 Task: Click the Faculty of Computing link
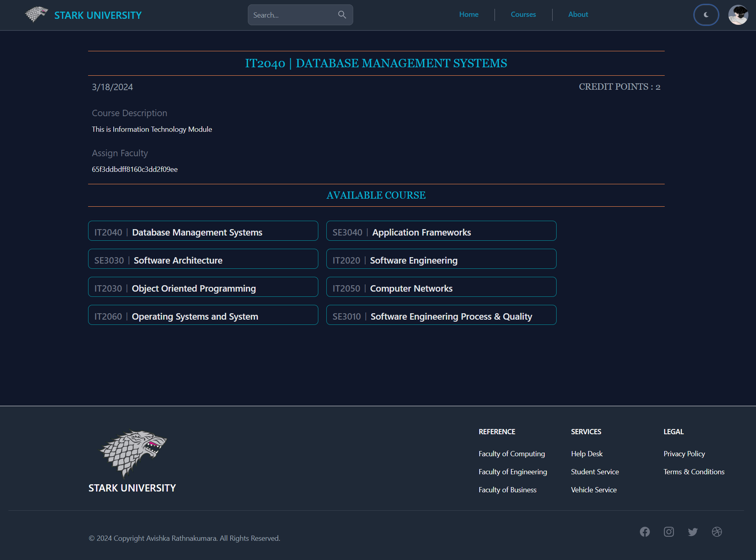pyautogui.click(x=511, y=454)
